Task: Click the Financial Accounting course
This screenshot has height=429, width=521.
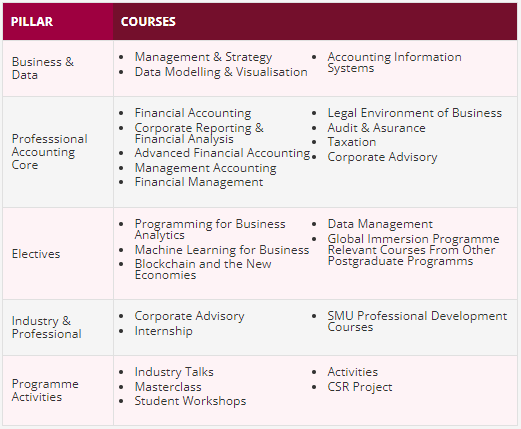Action: 193,113
